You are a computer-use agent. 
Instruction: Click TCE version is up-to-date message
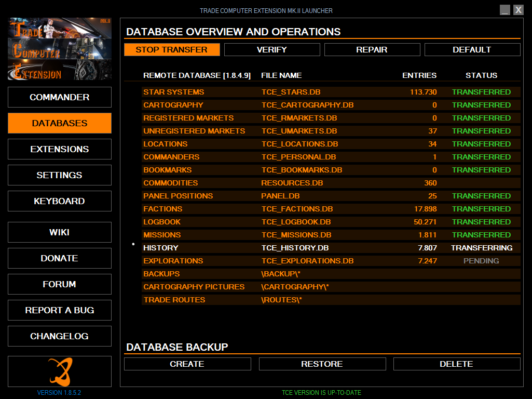(x=321, y=393)
